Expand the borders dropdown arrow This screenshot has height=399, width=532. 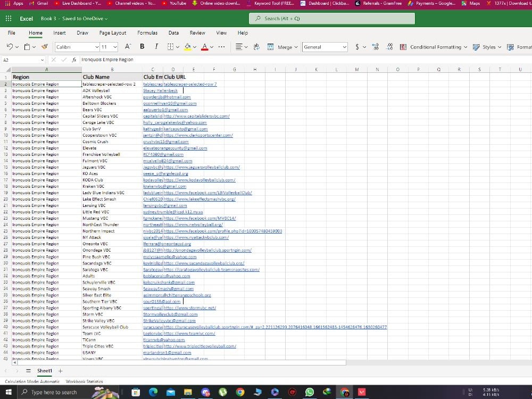click(x=178, y=47)
